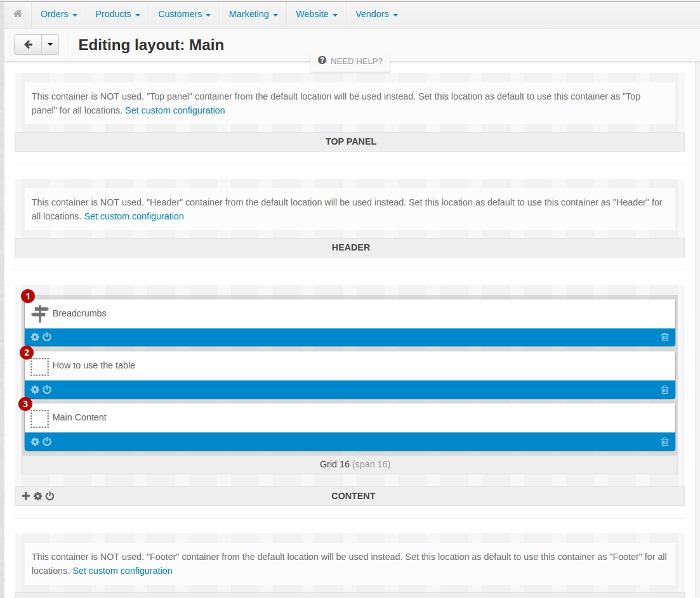Open Breadcrumbs block settings gear
This screenshot has width=700, height=598.
[x=35, y=337]
